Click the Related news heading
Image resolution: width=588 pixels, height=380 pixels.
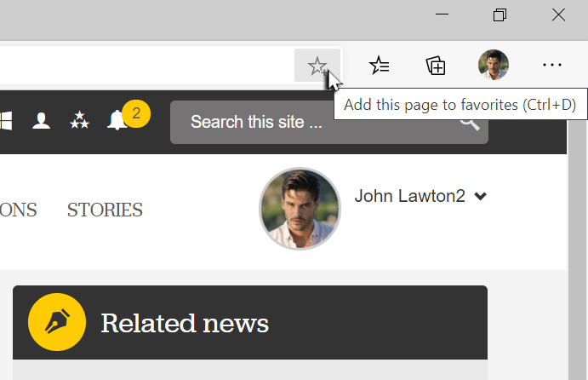pyautogui.click(x=185, y=324)
